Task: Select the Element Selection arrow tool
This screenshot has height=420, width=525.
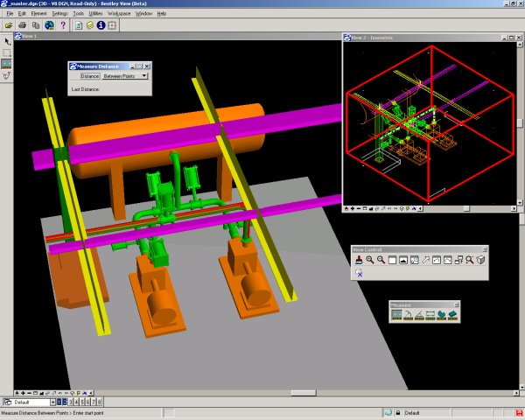Action: tap(7, 41)
